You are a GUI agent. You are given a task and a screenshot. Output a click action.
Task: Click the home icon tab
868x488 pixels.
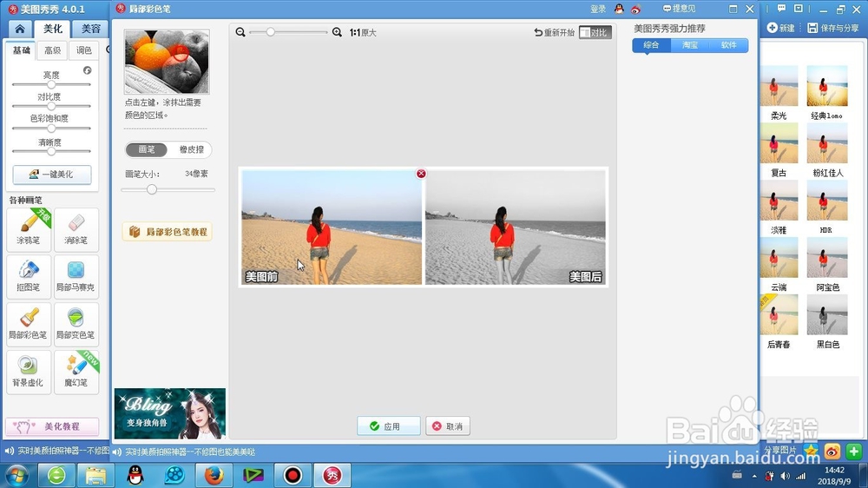click(x=20, y=29)
